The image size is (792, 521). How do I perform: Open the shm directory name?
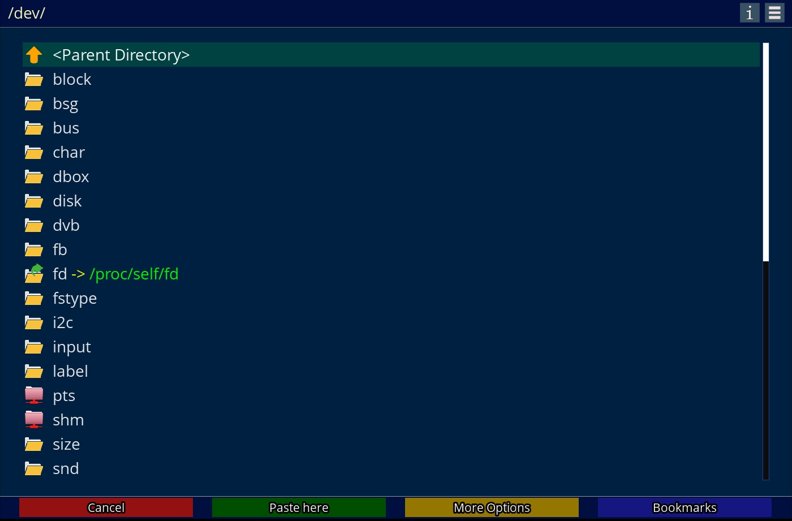(x=68, y=420)
